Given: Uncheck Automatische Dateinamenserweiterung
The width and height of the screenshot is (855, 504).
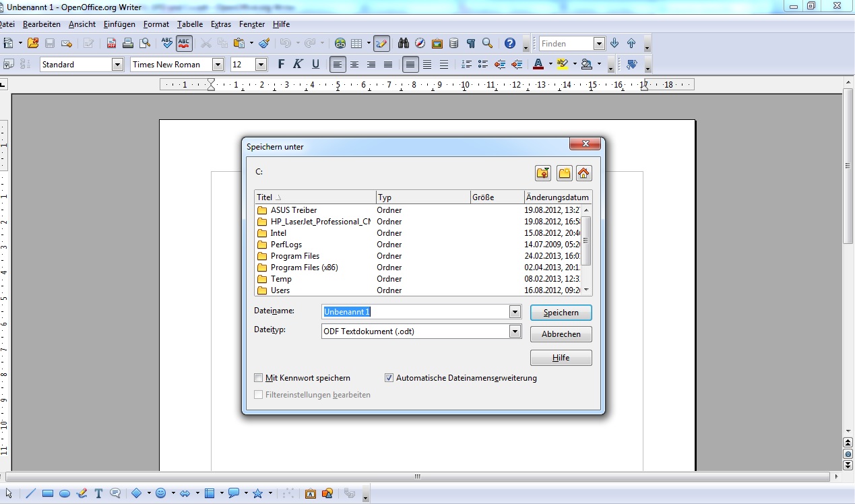Looking at the screenshot, I should tap(389, 378).
